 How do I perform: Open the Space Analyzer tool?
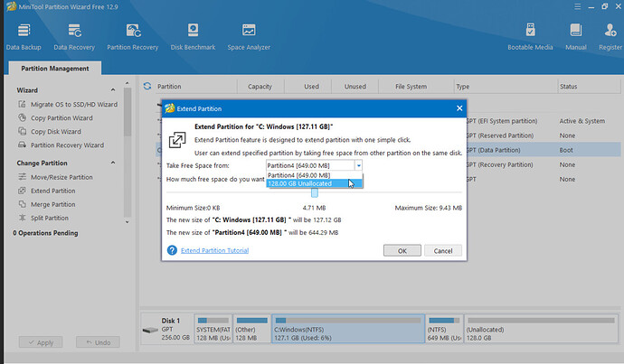click(x=249, y=37)
